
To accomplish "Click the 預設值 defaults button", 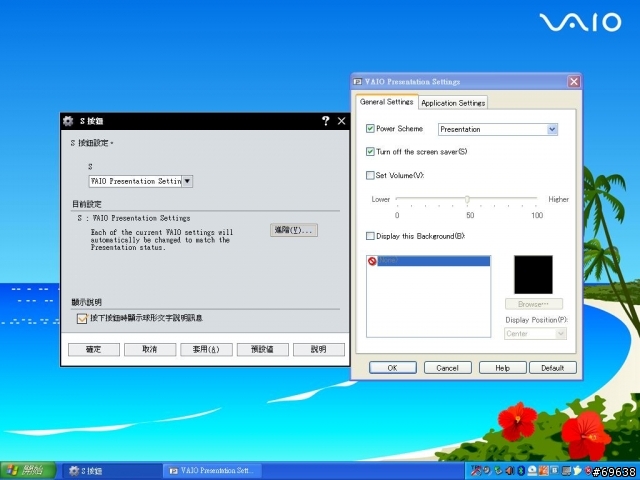I will [x=262, y=349].
